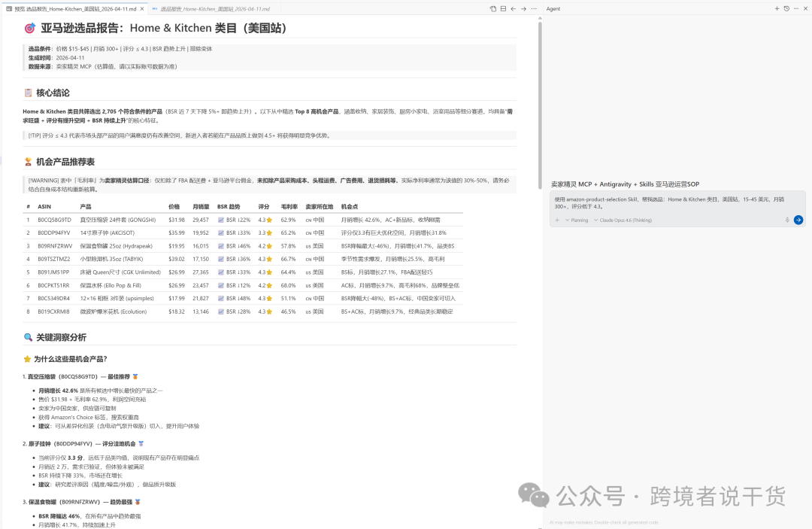Click ASIN cell B0DDP94FYV
The height and width of the screenshot is (529, 812).
pos(54,233)
